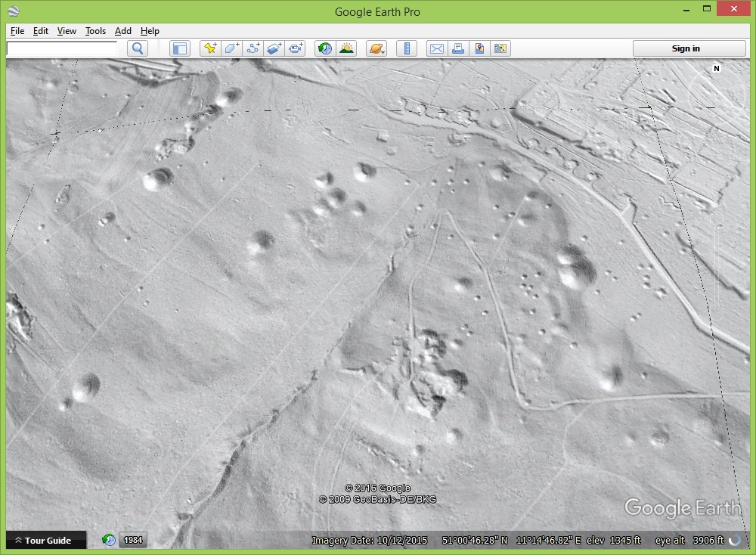Add a polygon with the toolbar tool

click(231, 48)
